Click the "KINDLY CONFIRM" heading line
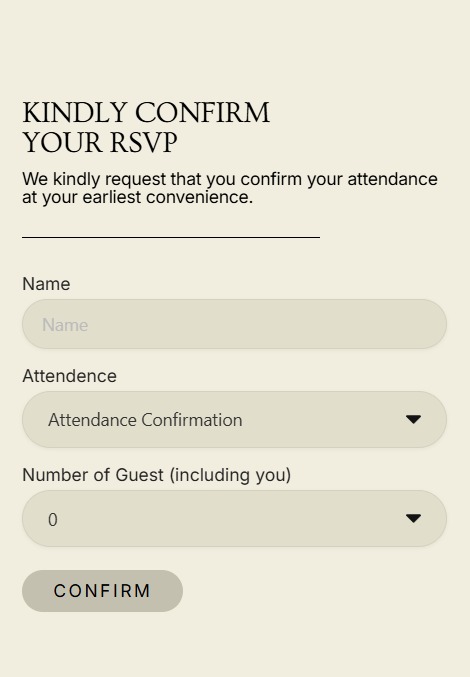The height and width of the screenshot is (677, 470). pos(146,113)
